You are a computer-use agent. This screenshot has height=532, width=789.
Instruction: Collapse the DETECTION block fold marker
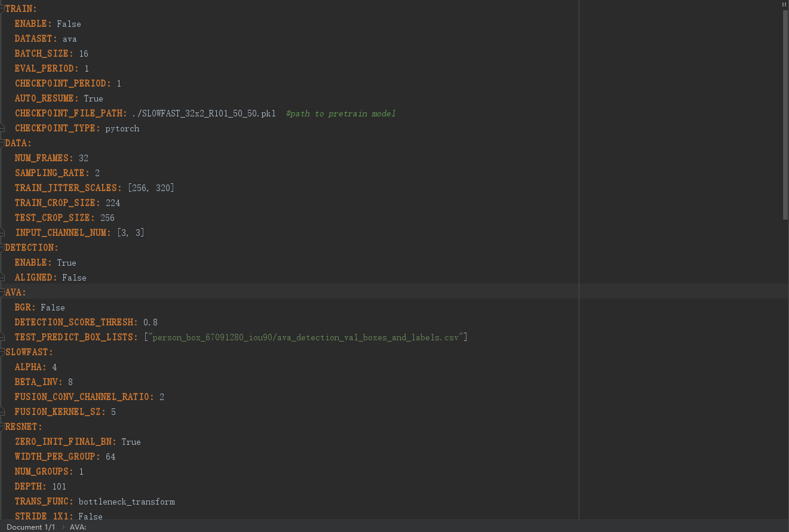[x=2, y=247]
